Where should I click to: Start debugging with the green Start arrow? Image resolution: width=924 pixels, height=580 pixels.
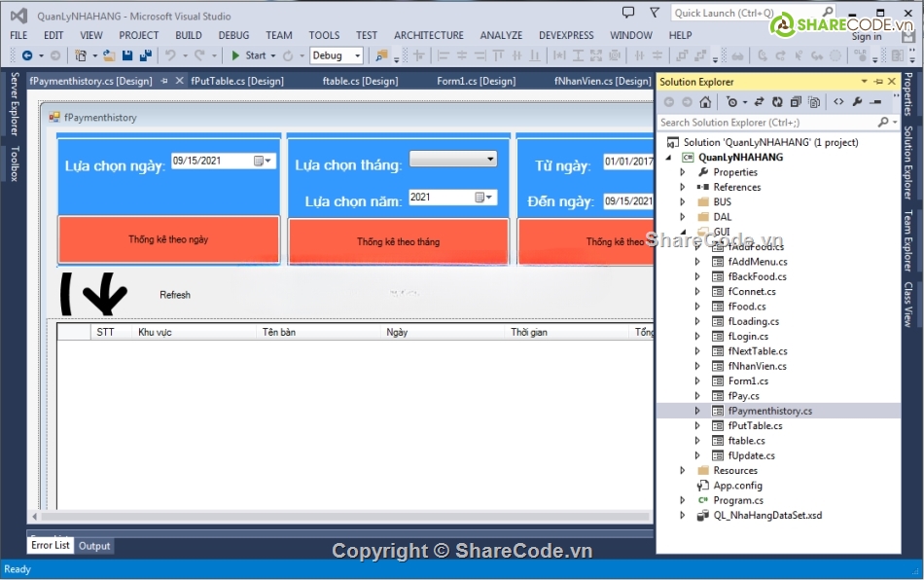pyautogui.click(x=235, y=55)
